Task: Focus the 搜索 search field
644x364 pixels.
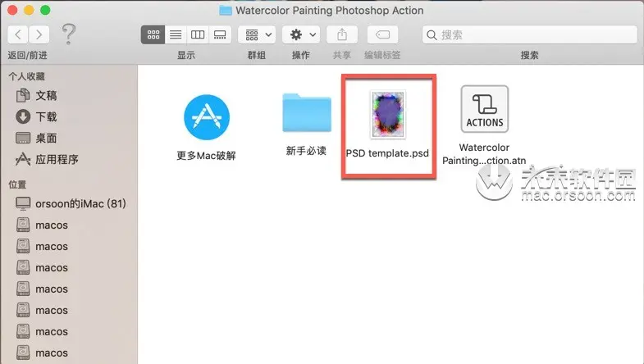Action: (x=529, y=35)
